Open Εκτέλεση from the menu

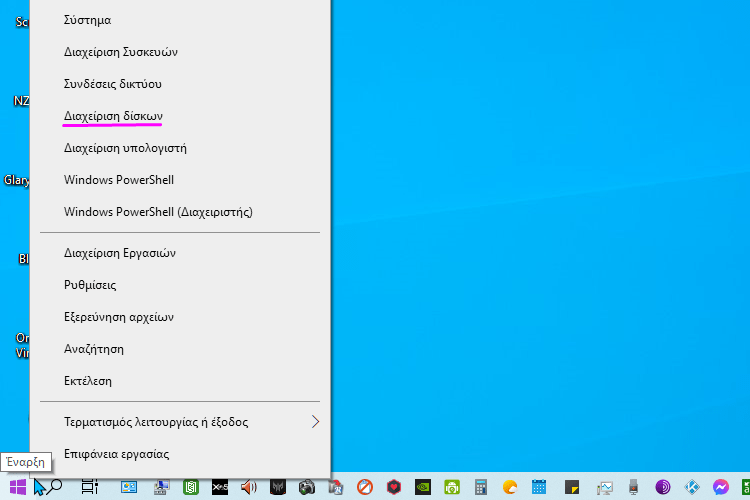180,381
